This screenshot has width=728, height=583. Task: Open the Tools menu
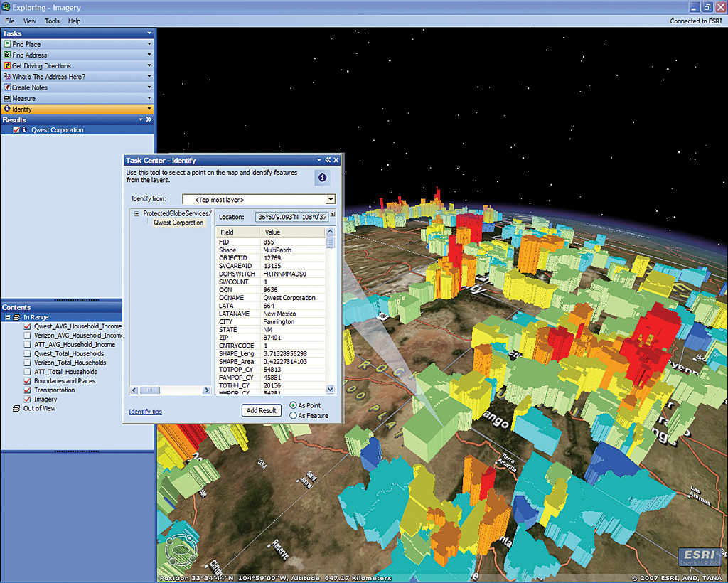tap(52, 21)
